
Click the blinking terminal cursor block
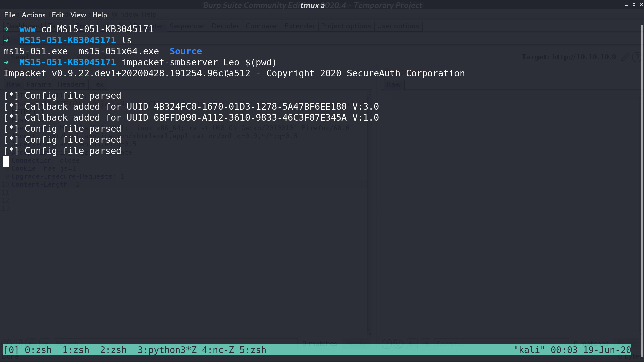[6, 162]
